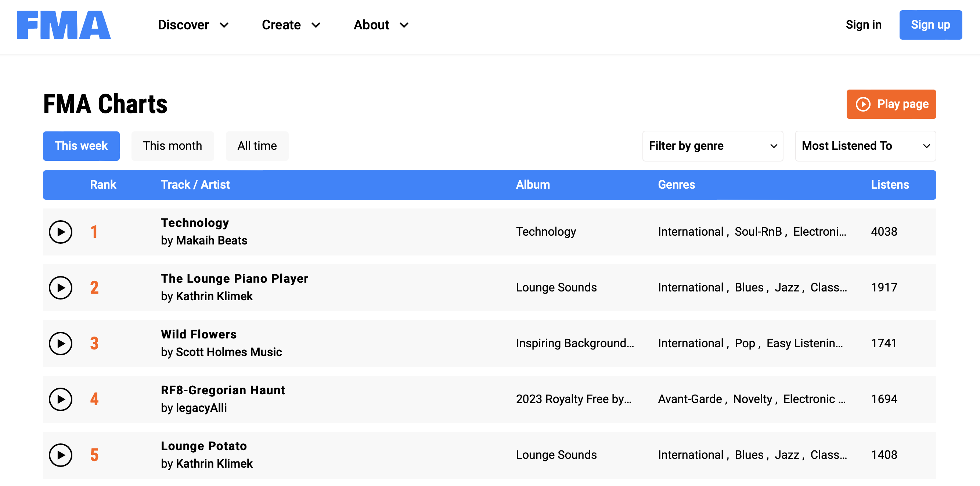
Task: Sort the table by the Listens column
Action: tap(889, 185)
